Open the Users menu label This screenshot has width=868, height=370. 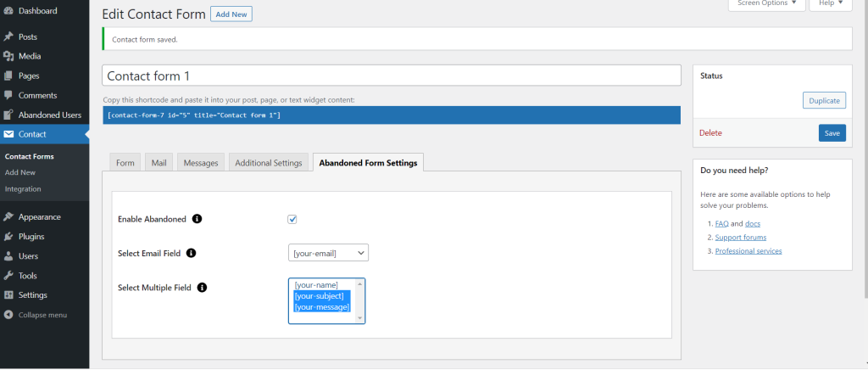28,256
